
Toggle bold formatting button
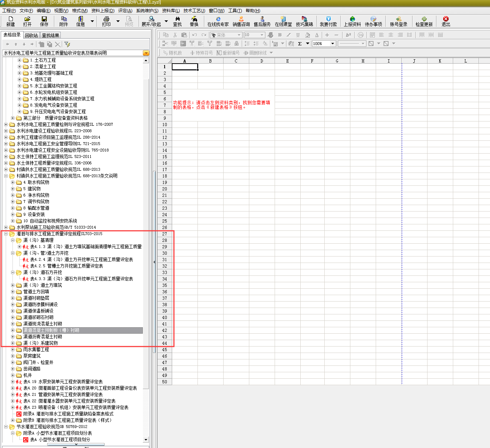pos(280,35)
